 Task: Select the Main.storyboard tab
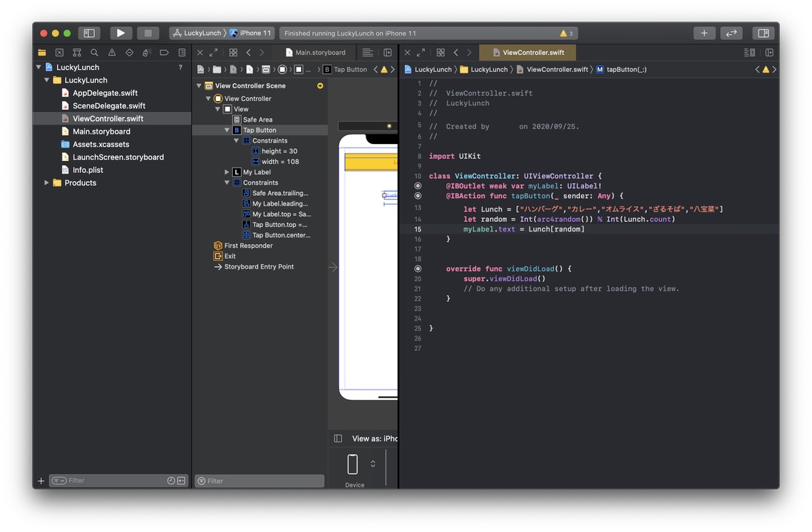click(315, 53)
